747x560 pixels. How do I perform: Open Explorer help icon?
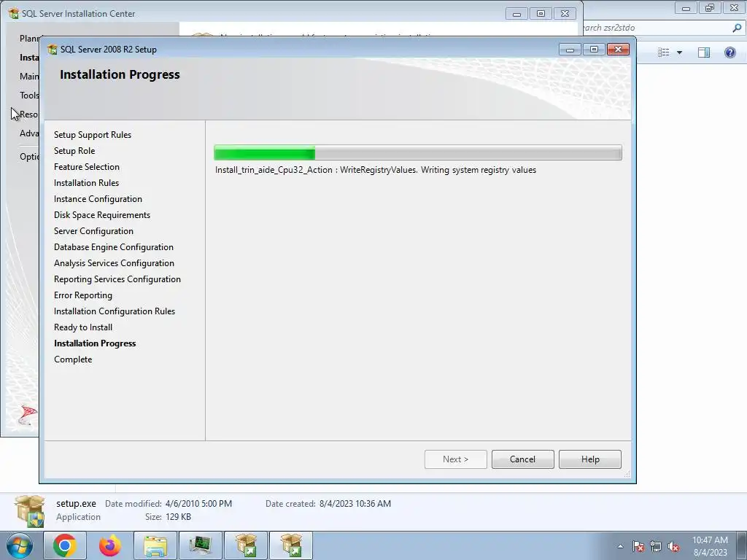(x=729, y=52)
